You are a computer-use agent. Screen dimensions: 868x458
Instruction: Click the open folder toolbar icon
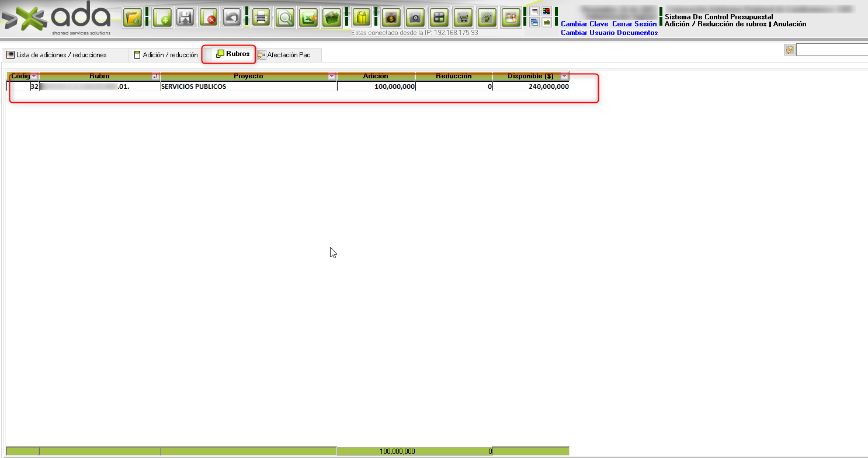coord(133,18)
